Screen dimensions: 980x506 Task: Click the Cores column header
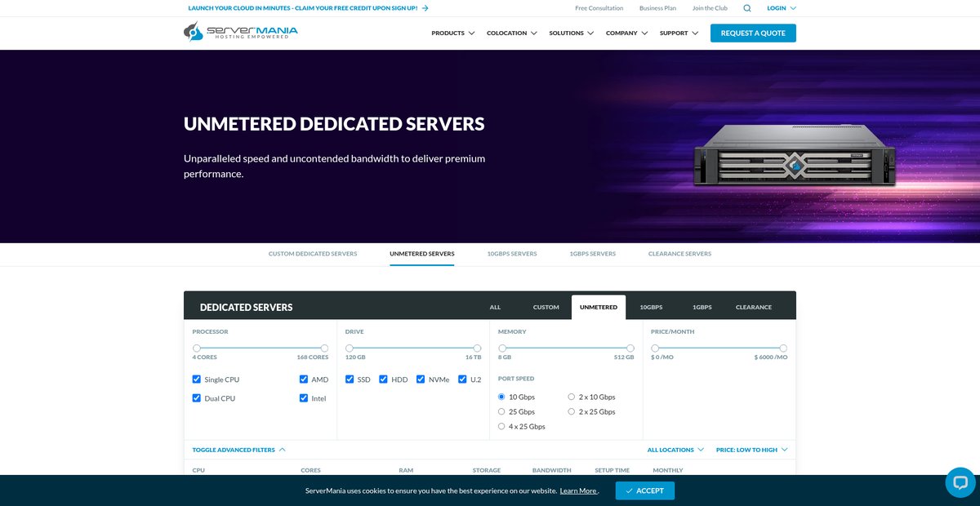point(310,470)
